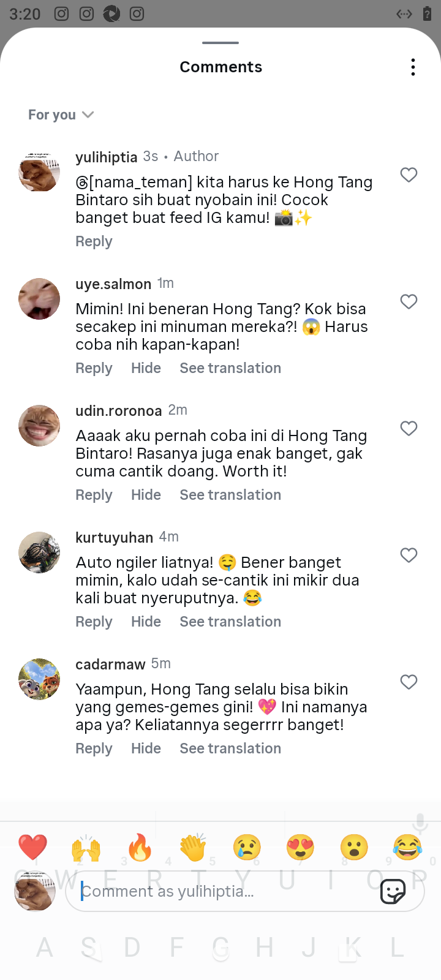
Task: Insert the raised hands emoji
Action: tap(86, 848)
